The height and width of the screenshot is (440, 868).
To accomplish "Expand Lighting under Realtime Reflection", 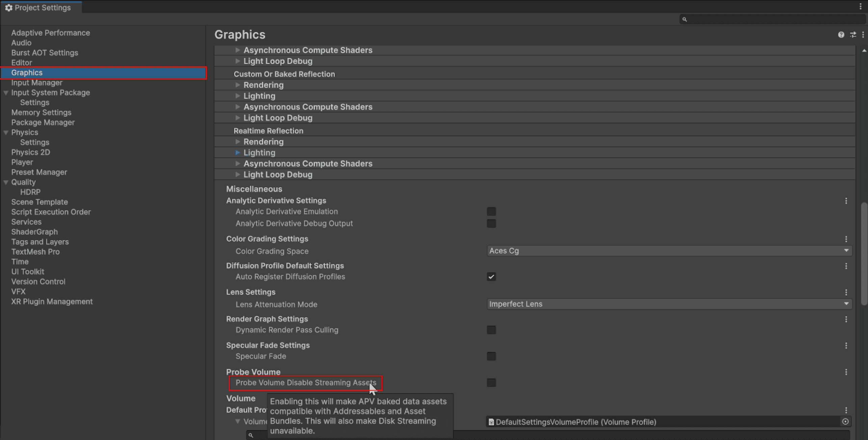I will click(238, 152).
